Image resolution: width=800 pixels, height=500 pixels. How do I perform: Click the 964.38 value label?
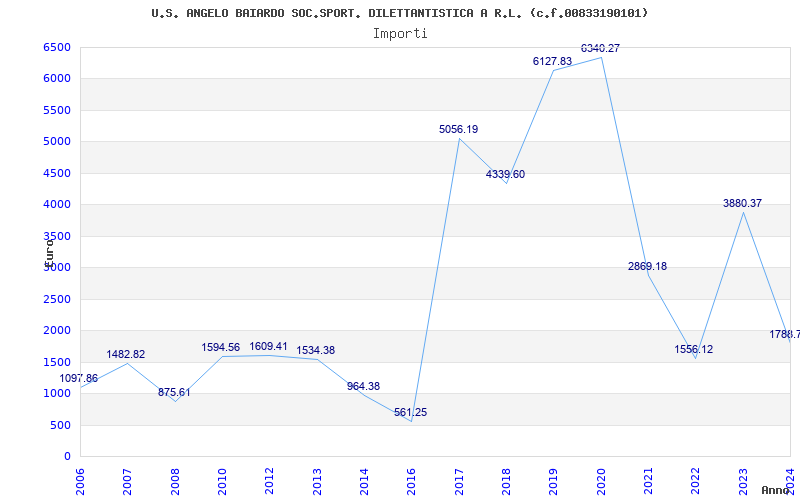pyautogui.click(x=363, y=386)
